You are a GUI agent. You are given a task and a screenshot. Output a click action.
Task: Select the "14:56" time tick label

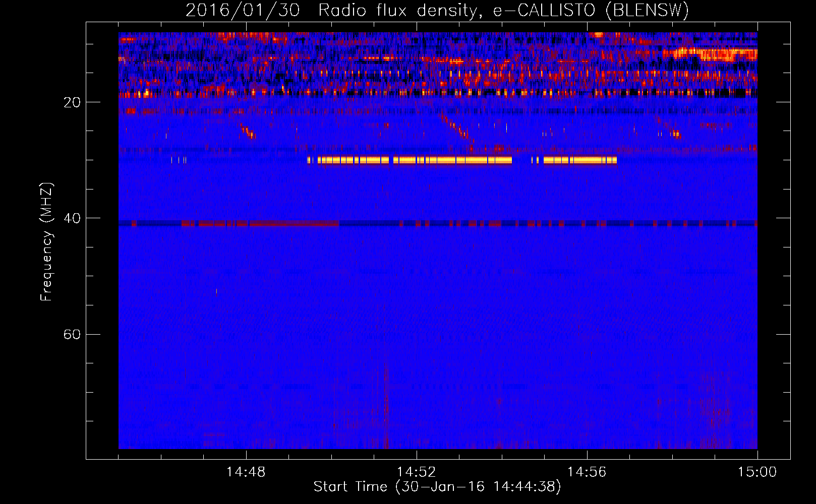(x=587, y=472)
